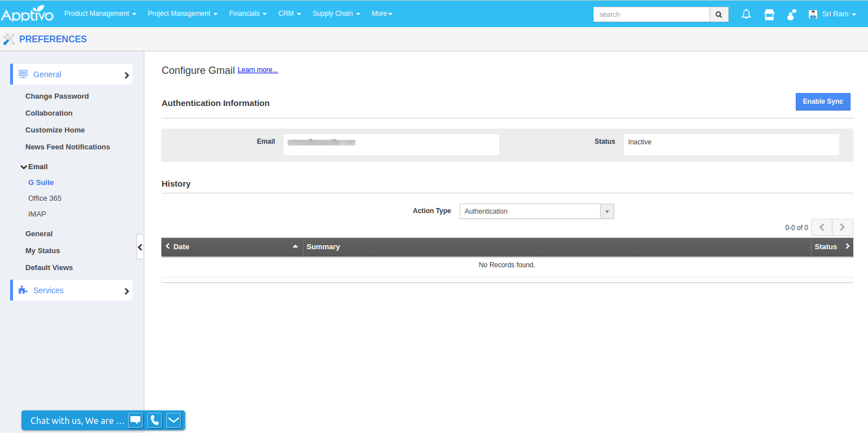Viewport: 868px width, 433px height.
Task: Click in the top search field
Action: point(651,15)
